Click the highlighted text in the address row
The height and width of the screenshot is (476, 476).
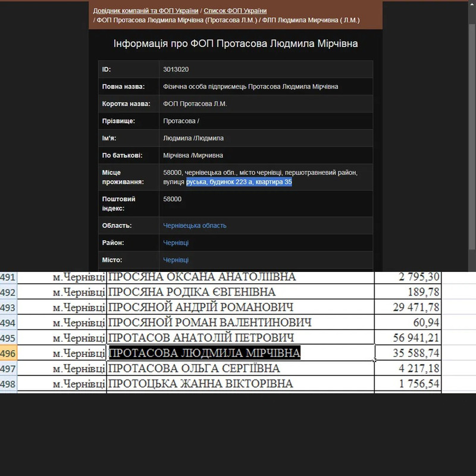[239, 182]
